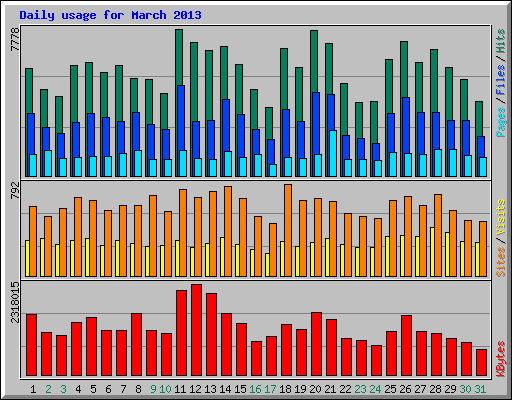Screen dimensions: 512x400
Task: Click the Files legend label
Action: [x=501, y=80]
